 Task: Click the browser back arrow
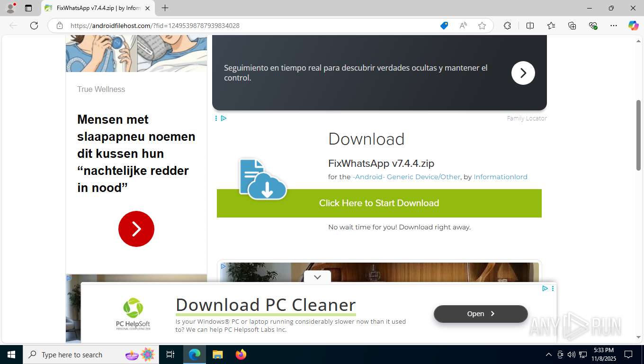pyautogui.click(x=13, y=26)
